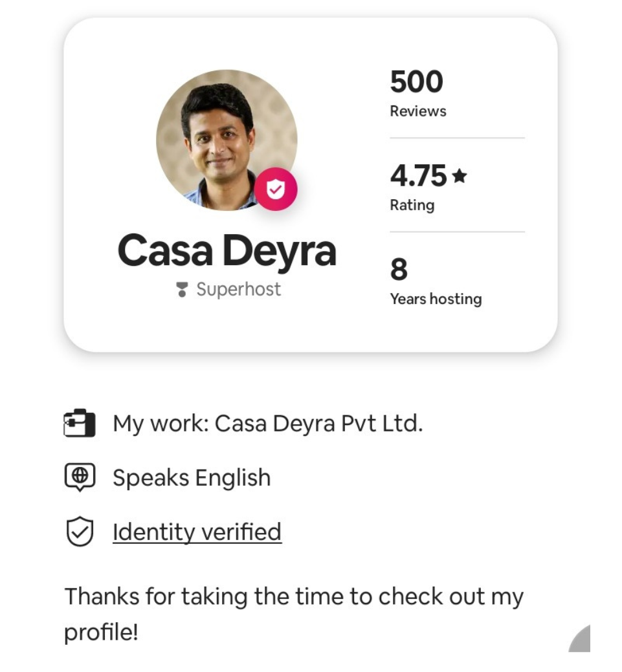Click the Casa Deyra host name
This screenshot has width=622, height=672.
pos(227,251)
